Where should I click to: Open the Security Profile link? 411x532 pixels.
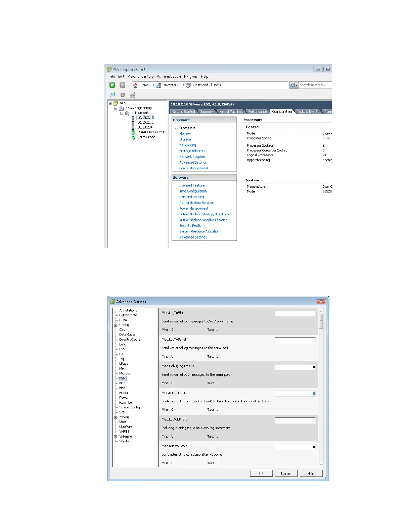(x=190, y=226)
